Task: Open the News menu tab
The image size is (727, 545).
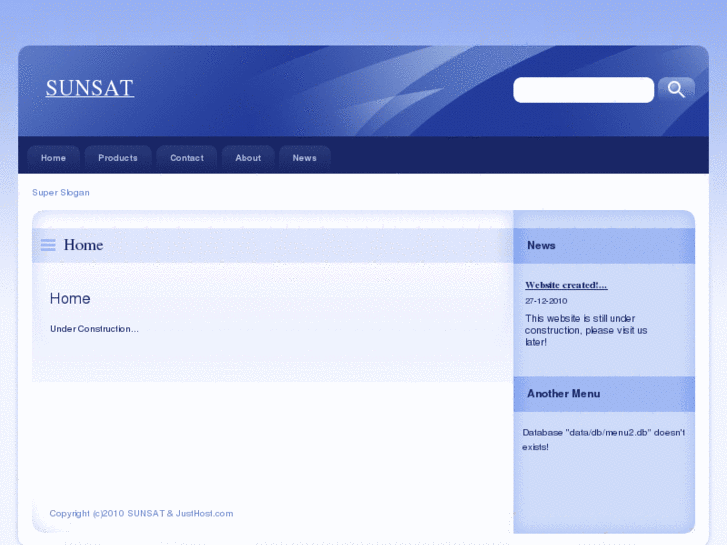Action: click(x=305, y=158)
